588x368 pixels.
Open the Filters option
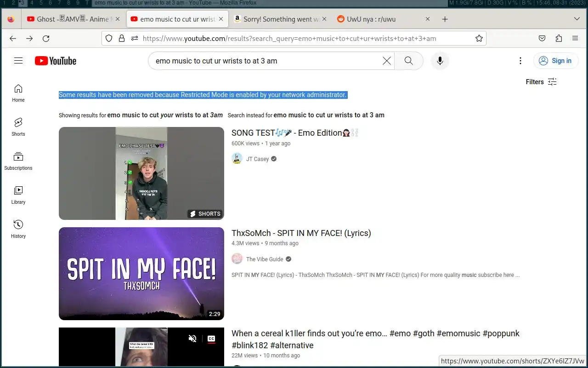(541, 82)
